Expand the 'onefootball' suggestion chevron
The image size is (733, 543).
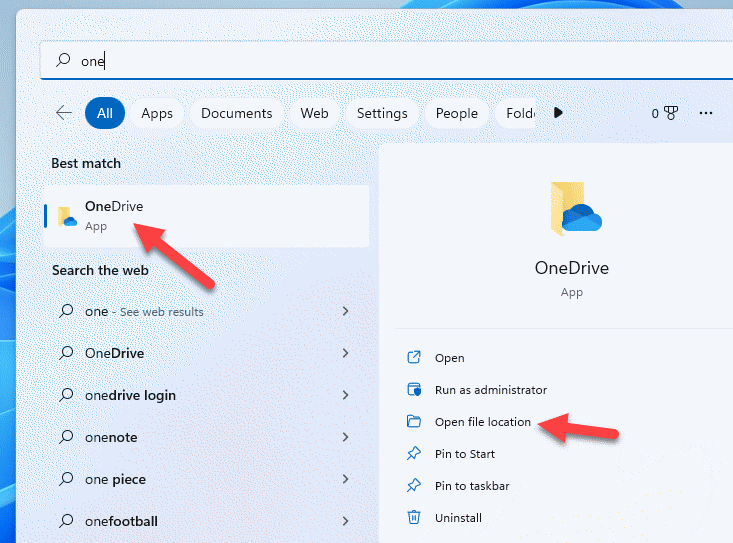(345, 522)
